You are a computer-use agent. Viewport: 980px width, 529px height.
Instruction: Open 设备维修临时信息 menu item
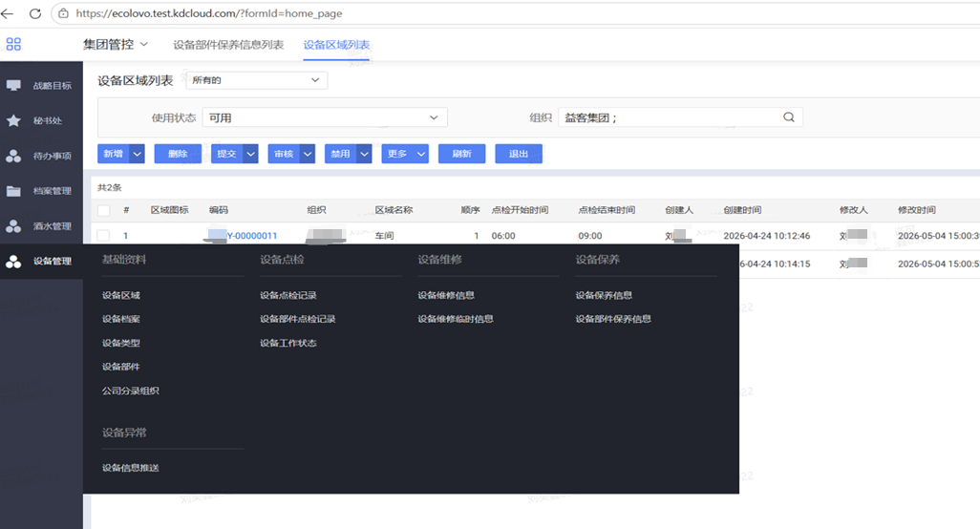coord(456,319)
